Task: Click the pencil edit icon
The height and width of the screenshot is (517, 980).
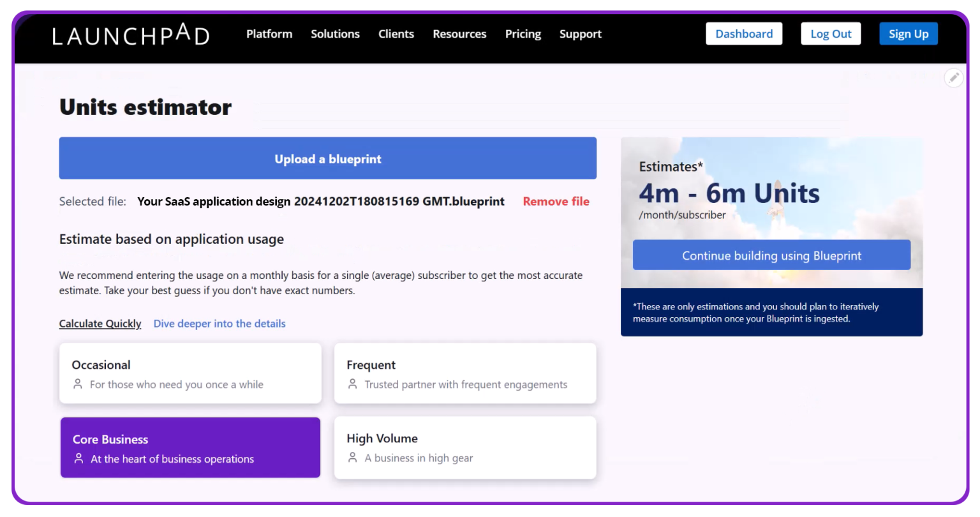Action: (954, 77)
